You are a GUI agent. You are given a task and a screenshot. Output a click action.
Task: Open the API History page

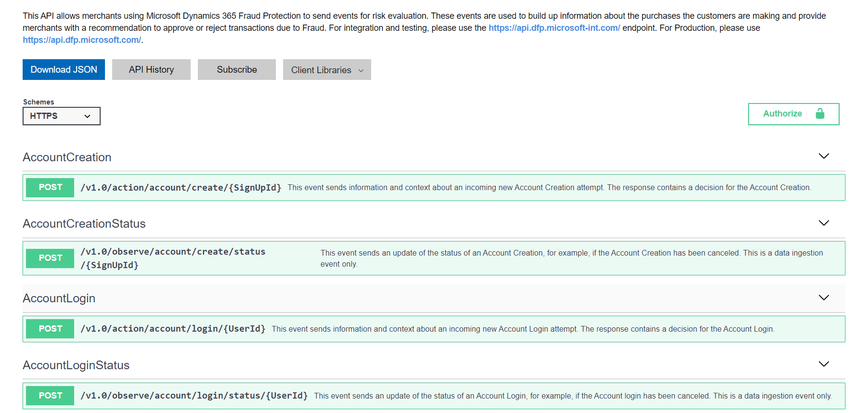[151, 70]
